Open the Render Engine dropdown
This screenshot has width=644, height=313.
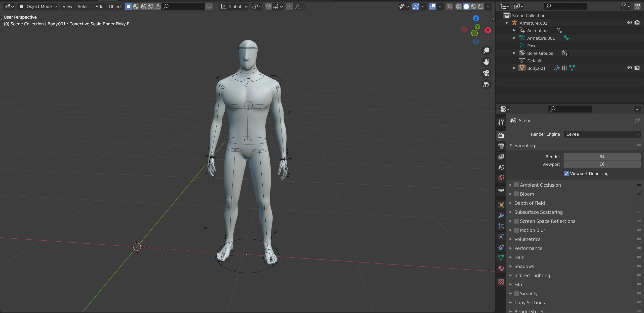[x=602, y=134]
